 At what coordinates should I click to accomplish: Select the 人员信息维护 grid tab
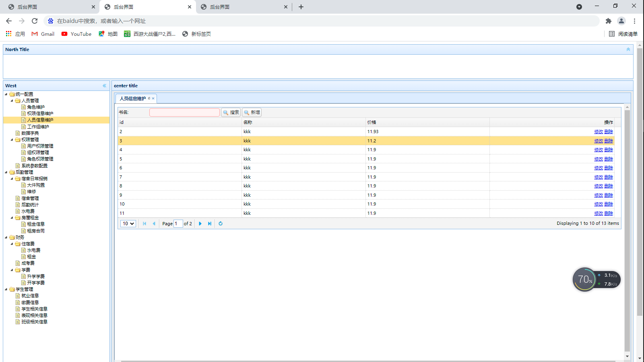pyautogui.click(x=133, y=98)
